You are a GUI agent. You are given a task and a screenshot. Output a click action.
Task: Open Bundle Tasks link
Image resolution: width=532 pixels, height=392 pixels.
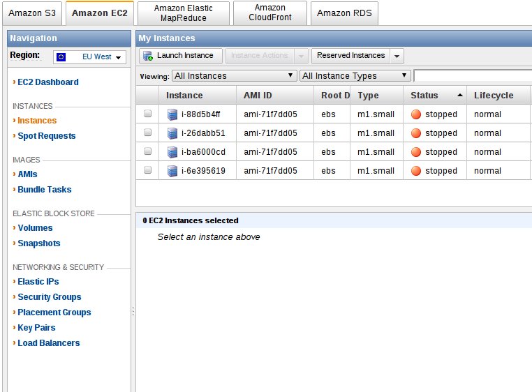[45, 190]
